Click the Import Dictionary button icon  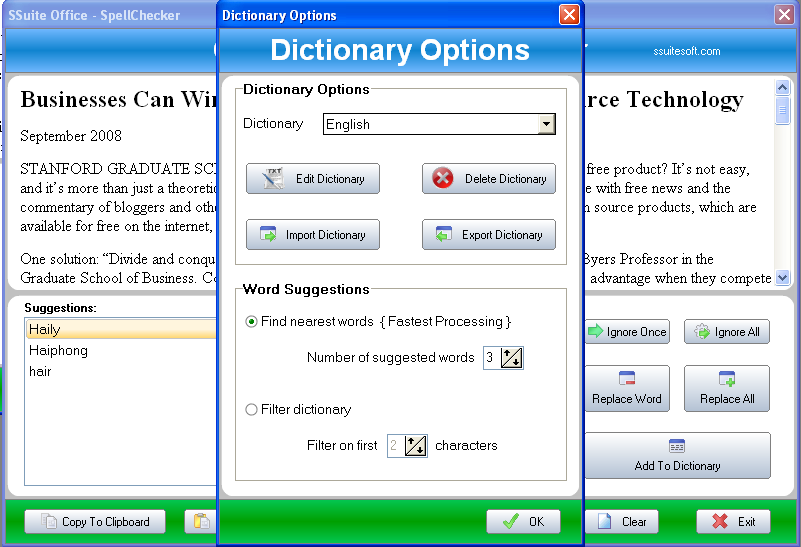click(x=269, y=235)
